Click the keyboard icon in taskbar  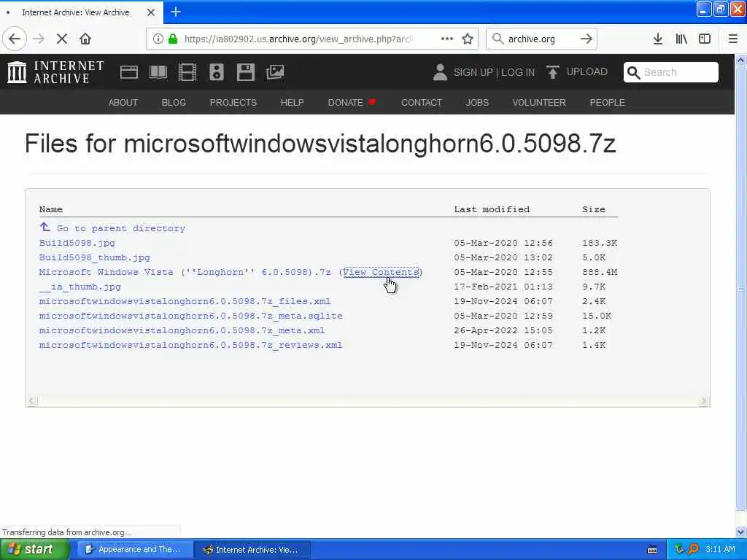point(652,550)
